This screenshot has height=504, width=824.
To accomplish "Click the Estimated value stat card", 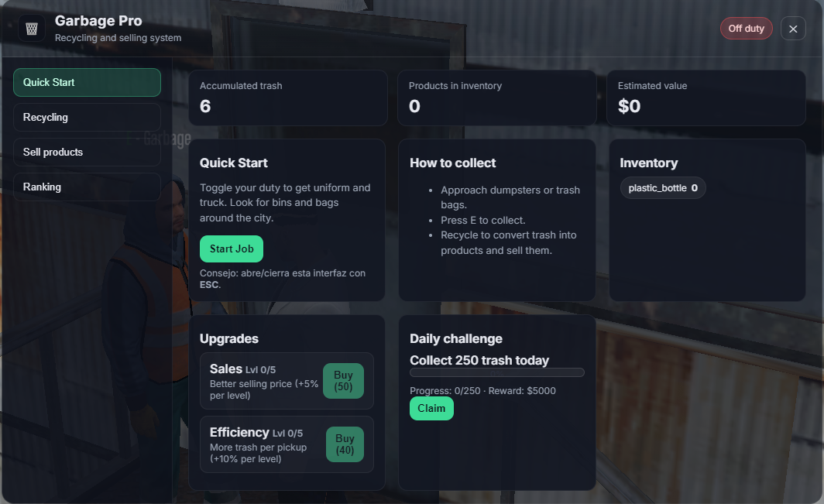I will click(x=706, y=98).
